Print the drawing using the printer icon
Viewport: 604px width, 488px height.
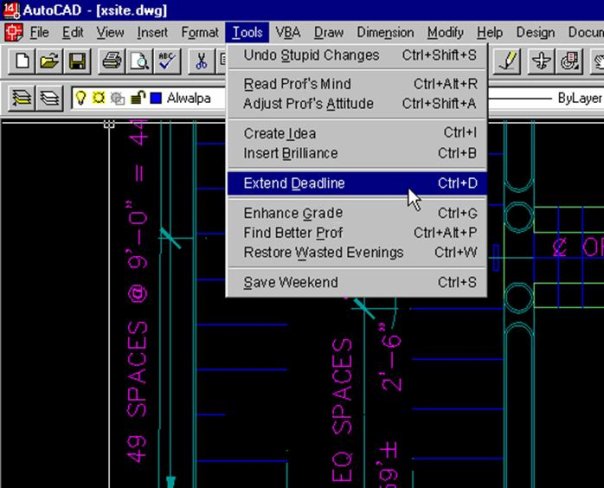point(112,62)
